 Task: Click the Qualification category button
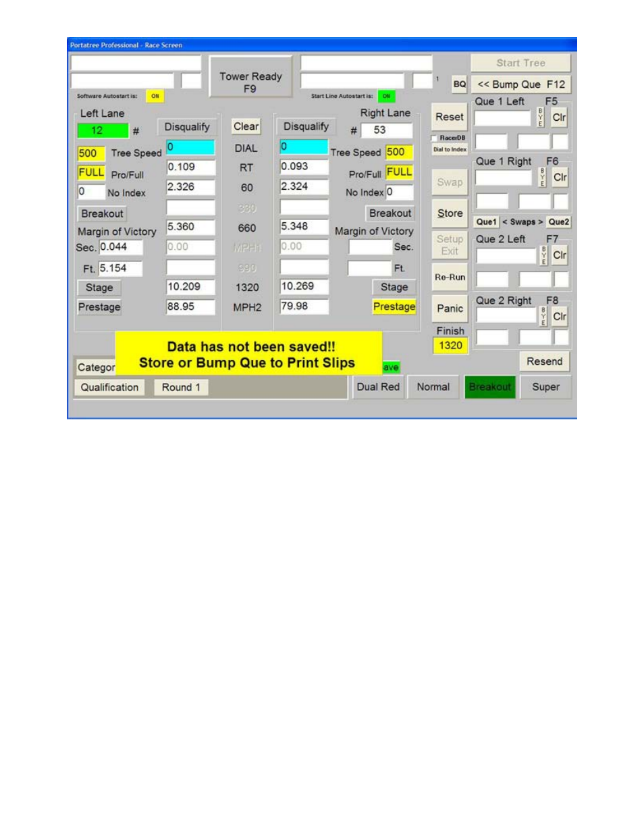point(109,388)
